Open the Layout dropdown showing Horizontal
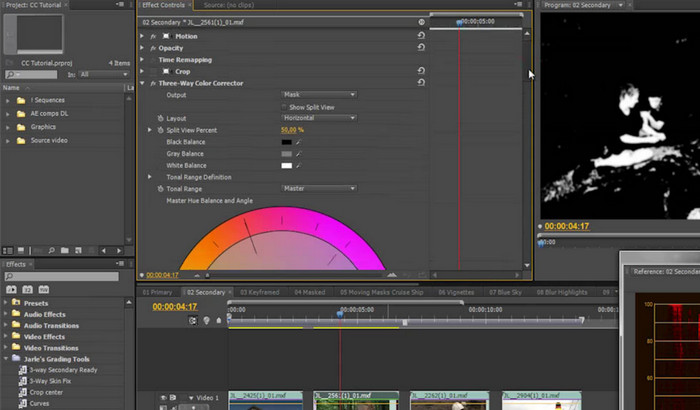Viewport: 700px width, 410px height. coord(318,118)
